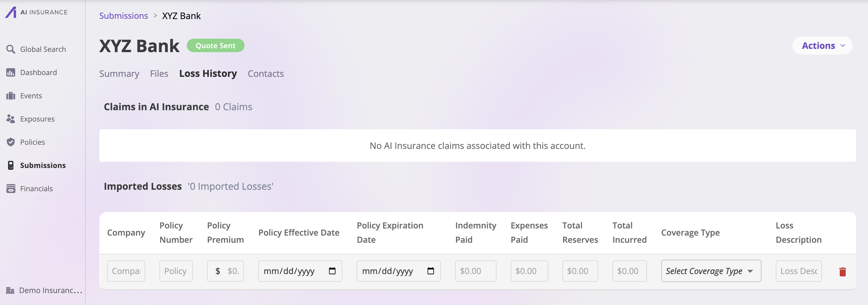Expand the Actions dropdown
This screenshot has width=868, height=305.
point(822,46)
